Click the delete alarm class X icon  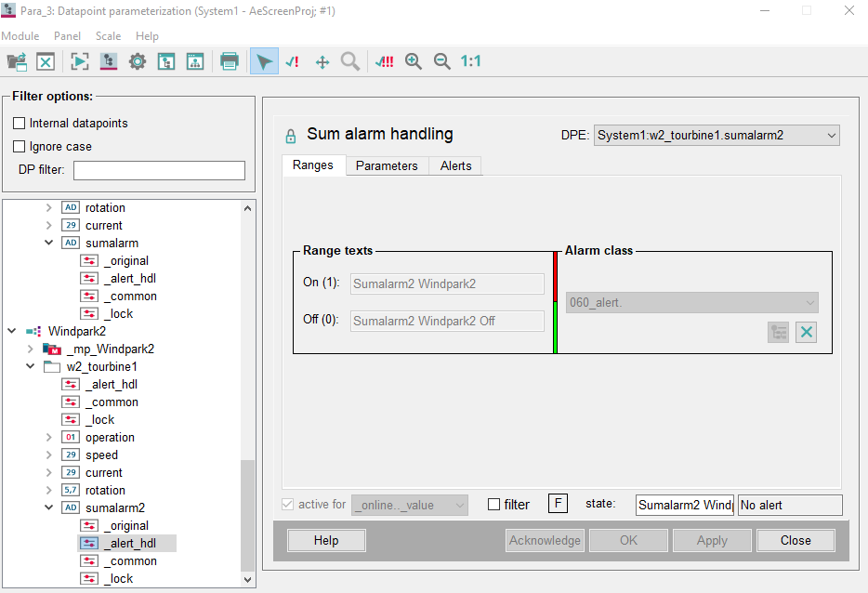coord(806,332)
